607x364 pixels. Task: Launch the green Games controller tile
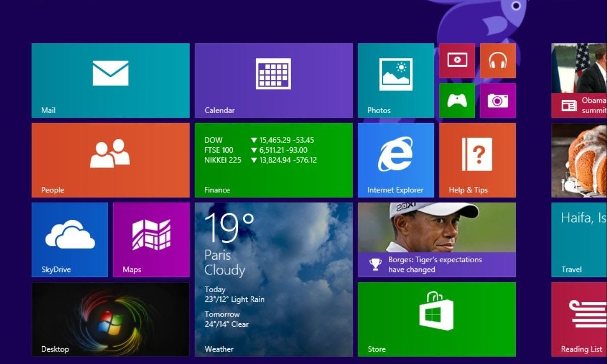click(457, 100)
